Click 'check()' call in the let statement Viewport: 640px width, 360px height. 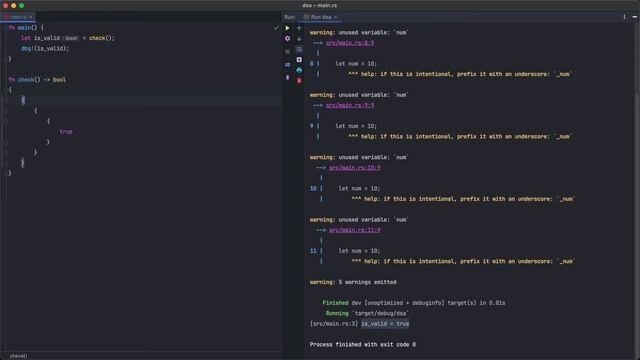(x=100, y=38)
